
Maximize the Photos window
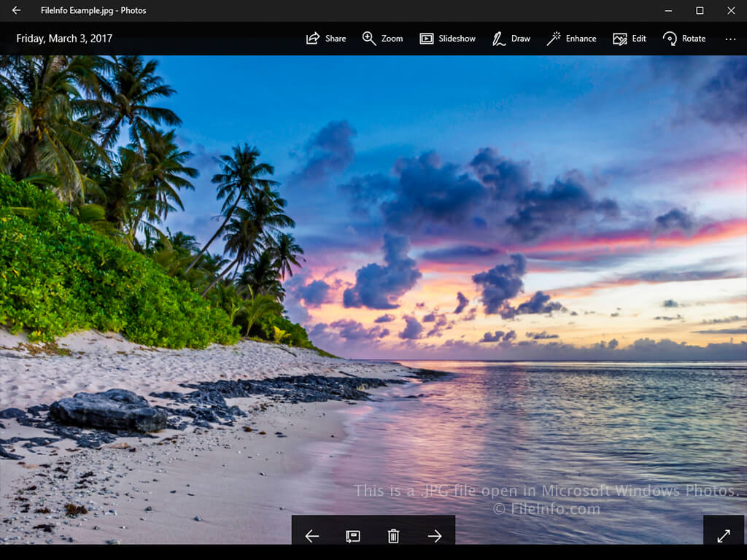coord(700,10)
